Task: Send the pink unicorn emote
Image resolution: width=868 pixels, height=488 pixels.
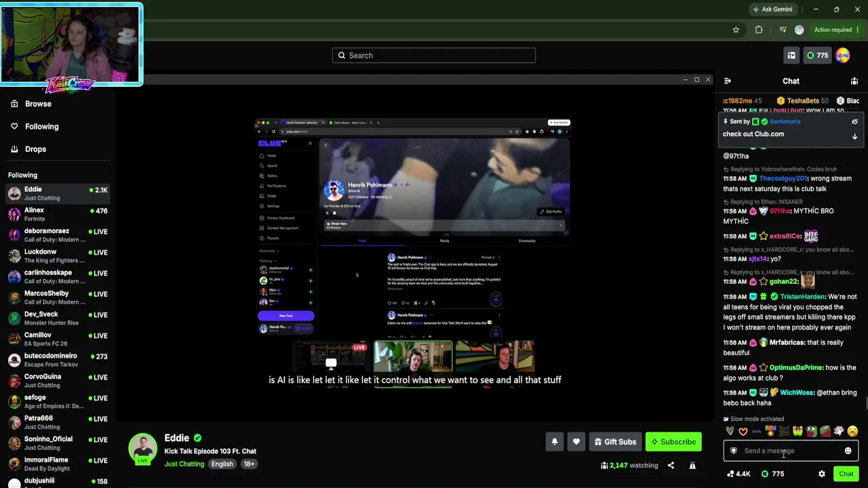Action: (x=839, y=431)
